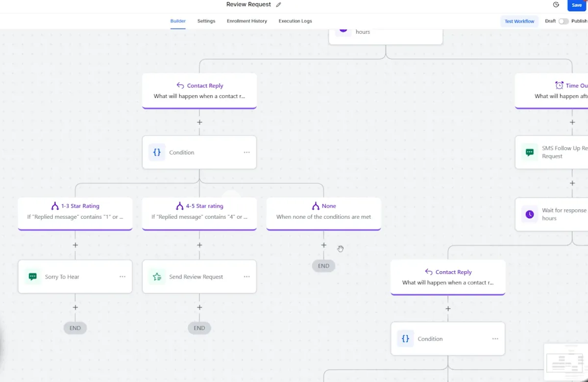This screenshot has height=382, width=588.
Task: Click the left Contact Reply arrow icon
Action: (x=180, y=85)
